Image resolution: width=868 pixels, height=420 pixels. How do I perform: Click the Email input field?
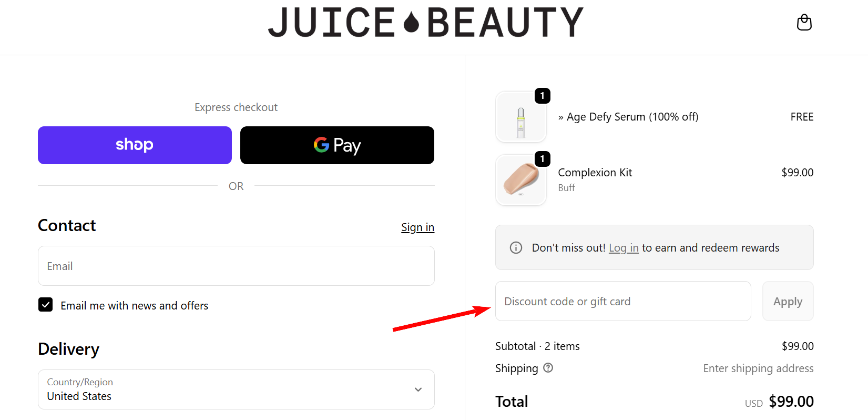click(236, 266)
